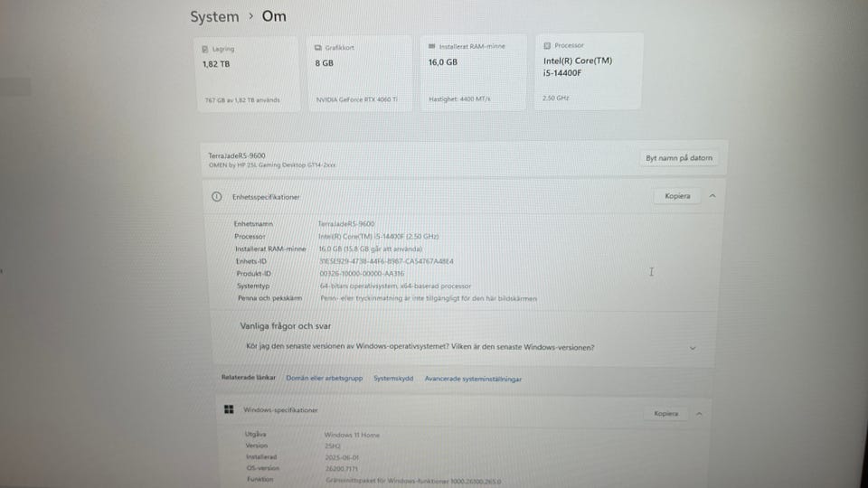This screenshot has height=488, width=868.
Task: Open Domän eller arbetsgrupp link
Action: (325, 379)
